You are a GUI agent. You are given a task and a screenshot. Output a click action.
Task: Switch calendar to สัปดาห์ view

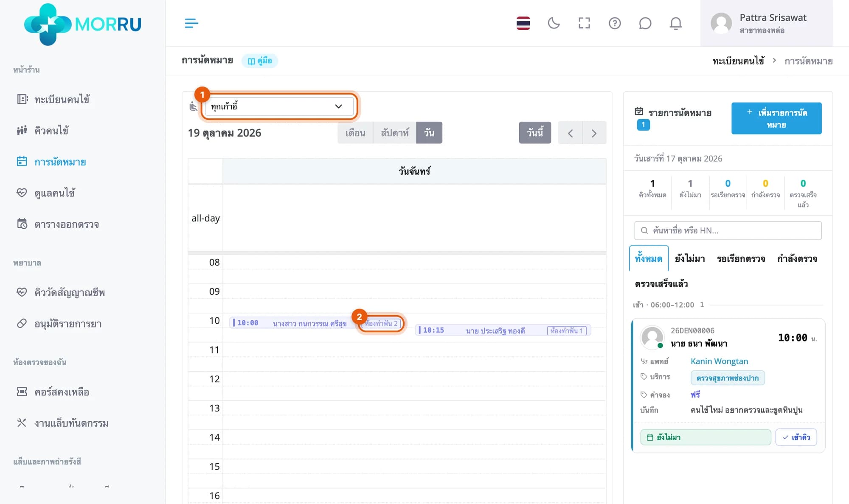pos(395,133)
